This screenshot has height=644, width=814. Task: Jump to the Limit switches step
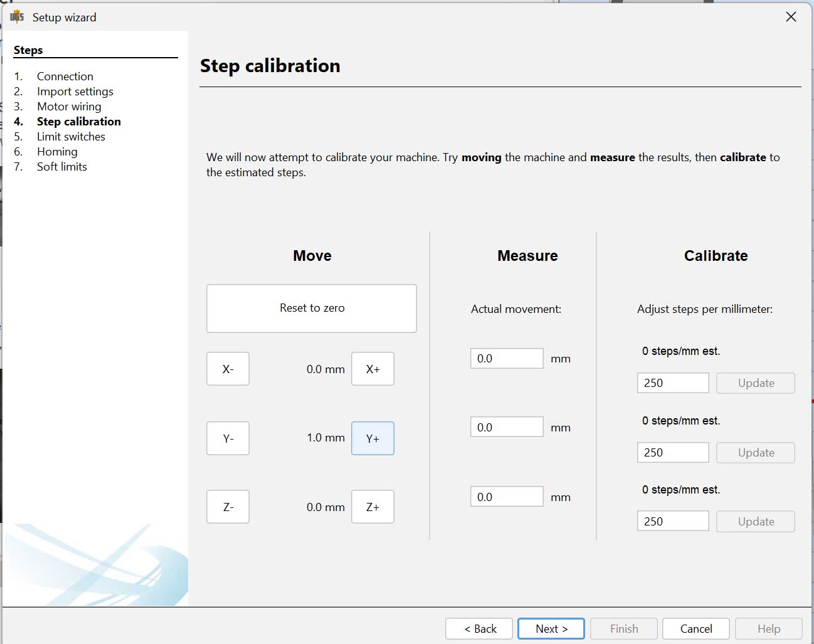click(71, 136)
